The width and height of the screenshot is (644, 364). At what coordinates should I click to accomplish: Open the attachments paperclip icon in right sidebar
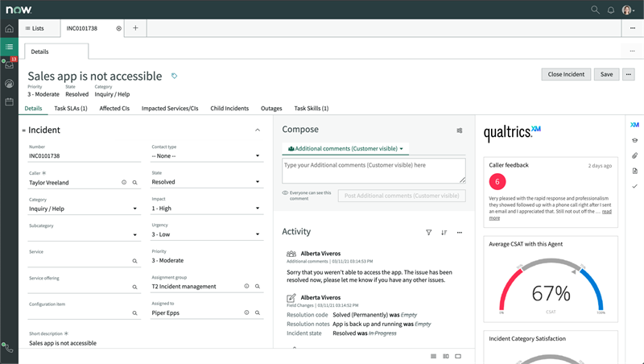tap(634, 155)
